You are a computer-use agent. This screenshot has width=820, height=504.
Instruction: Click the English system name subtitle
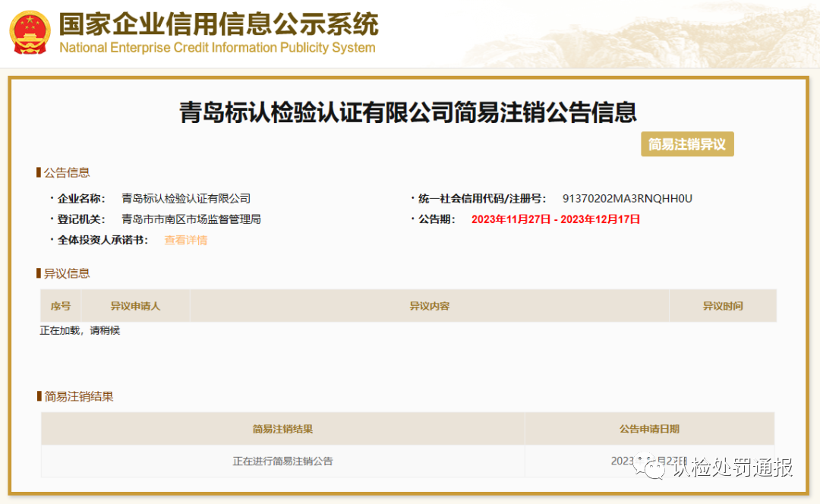coord(217,48)
